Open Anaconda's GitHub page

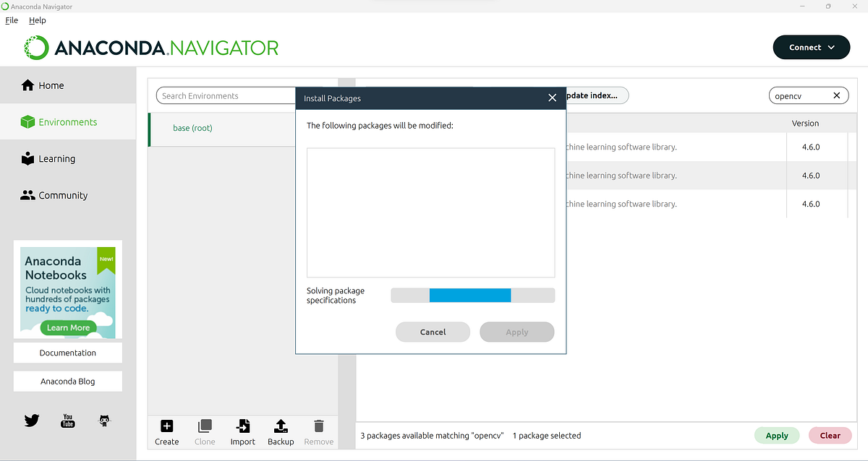[103, 420]
